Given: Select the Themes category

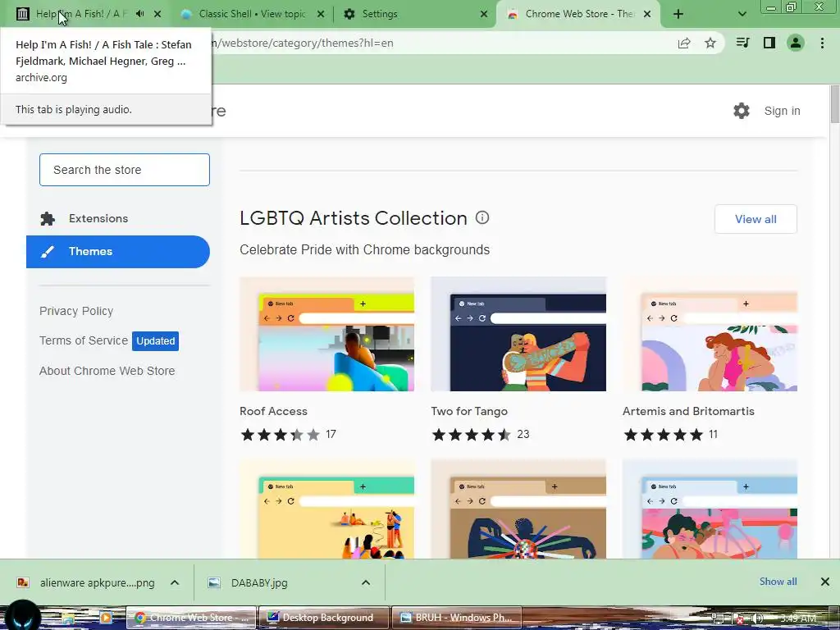Looking at the screenshot, I should (x=118, y=252).
